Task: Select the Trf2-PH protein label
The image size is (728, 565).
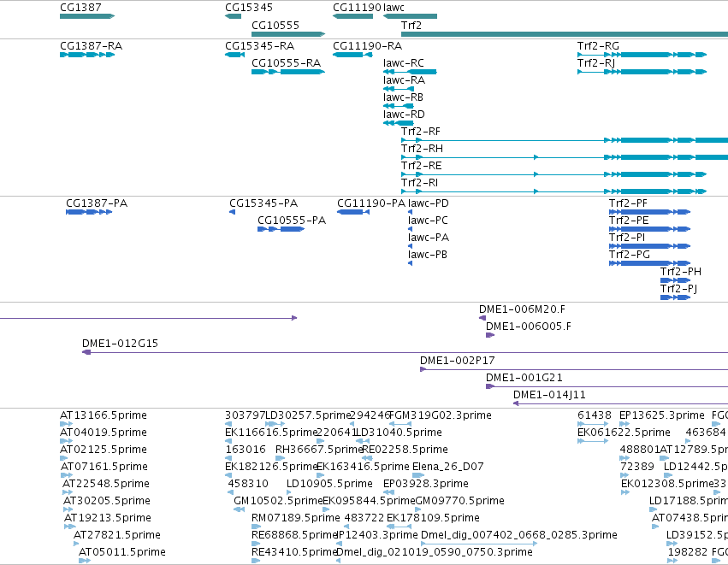Action: (681, 273)
